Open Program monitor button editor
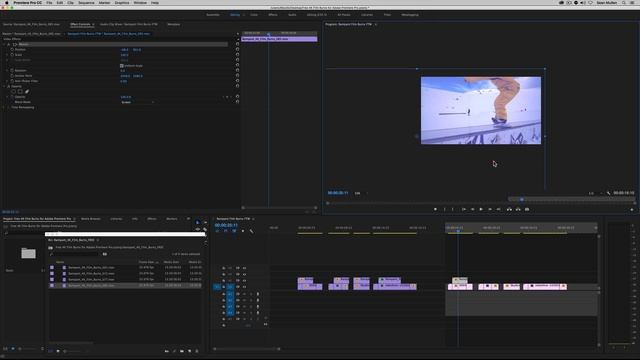 click(632, 209)
